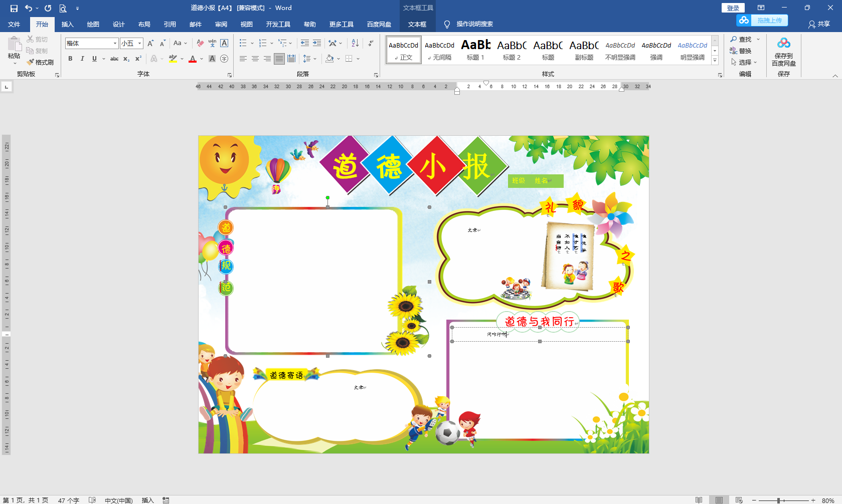This screenshot has width=842, height=504.
Task: Click the 共享 (Share) button
Action: pyautogui.click(x=819, y=24)
